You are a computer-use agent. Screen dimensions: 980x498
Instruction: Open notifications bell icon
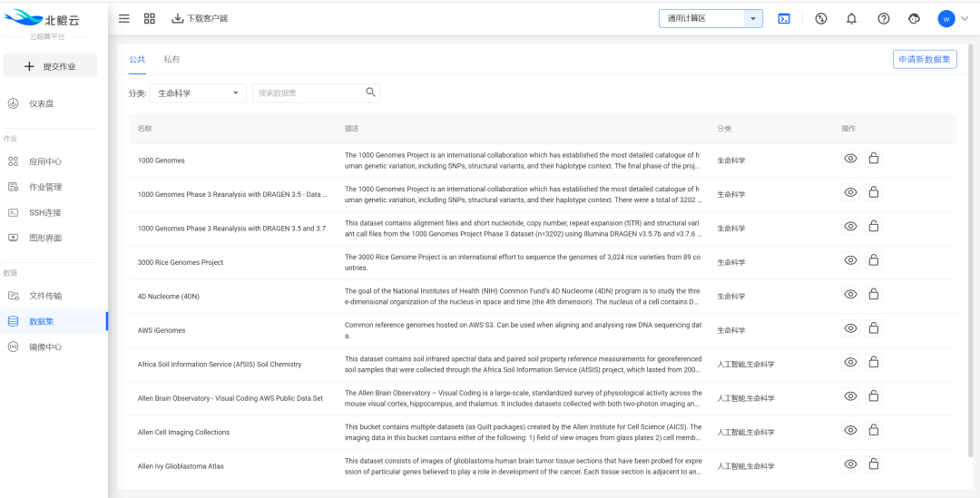click(x=851, y=19)
